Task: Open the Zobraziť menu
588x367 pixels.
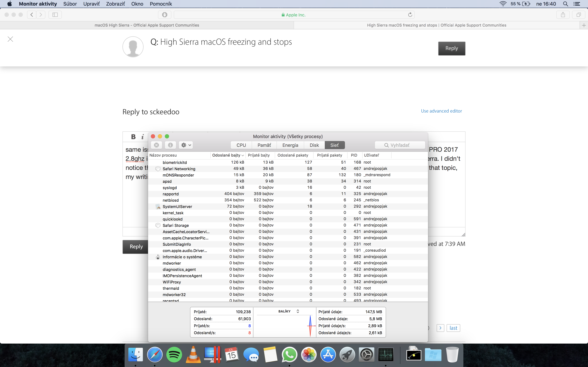Action: click(x=115, y=4)
